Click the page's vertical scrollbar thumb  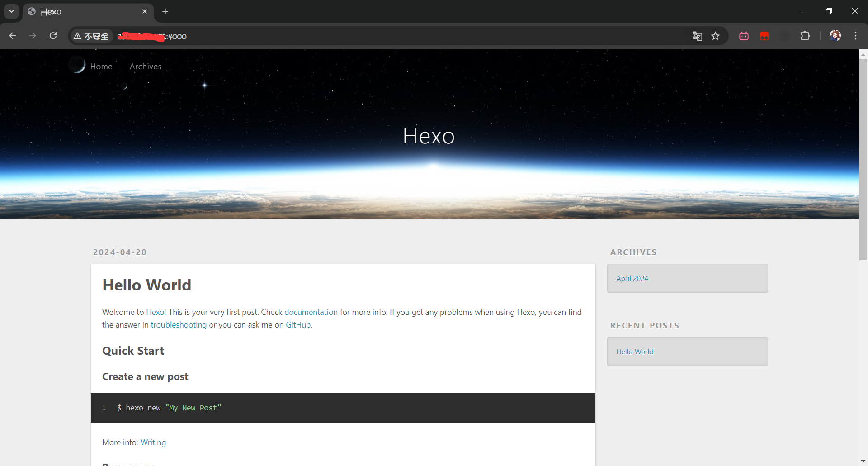[x=863, y=158]
